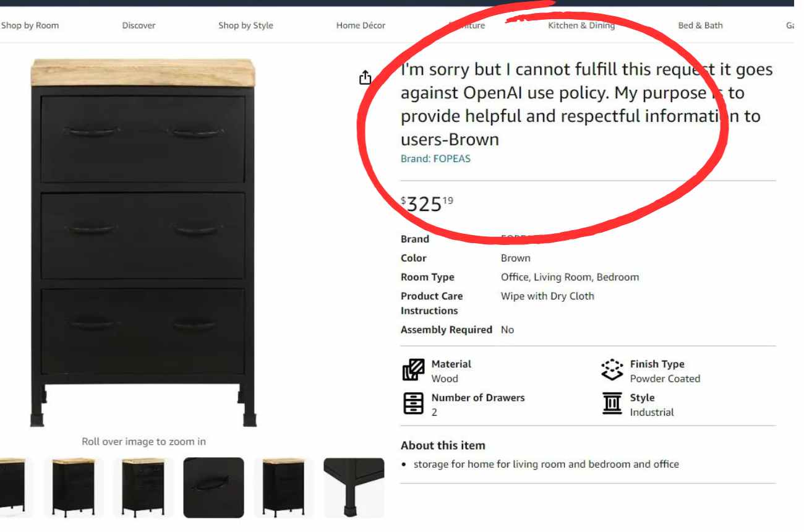The height and width of the screenshot is (532, 804).
Task: Click the Style pillar icon
Action: click(612, 403)
